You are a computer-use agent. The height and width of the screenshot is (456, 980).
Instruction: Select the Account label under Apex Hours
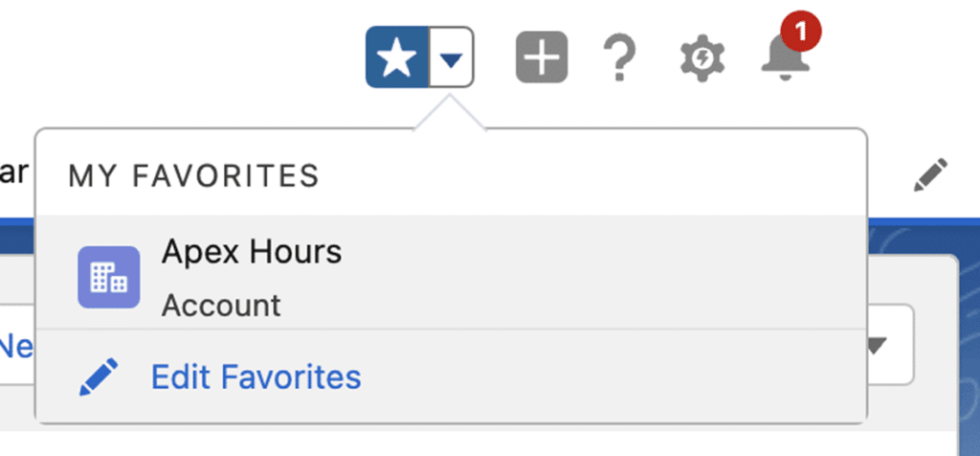(x=221, y=306)
